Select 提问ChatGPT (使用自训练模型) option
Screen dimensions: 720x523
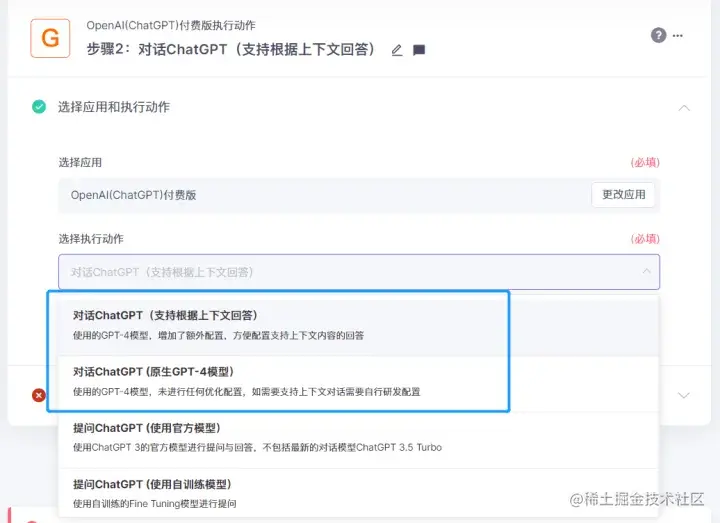click(x=359, y=494)
